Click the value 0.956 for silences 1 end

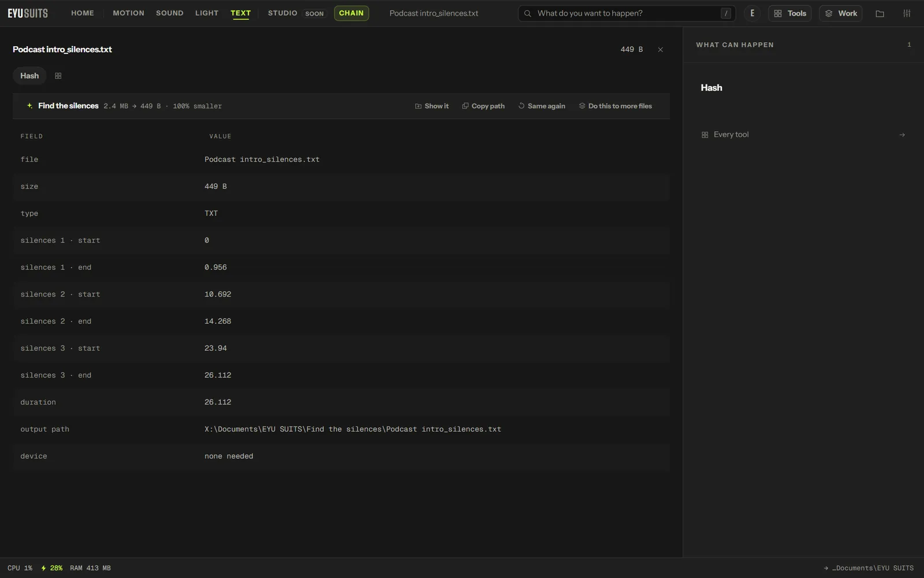(x=215, y=267)
